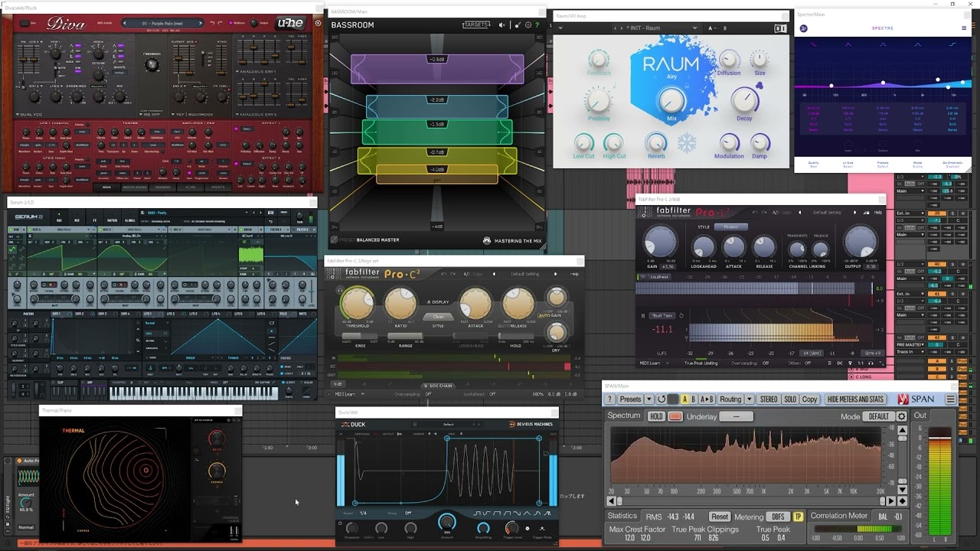980x551 pixels.
Task: Click the BASSROOM TARGETS icon
Action: (x=475, y=25)
